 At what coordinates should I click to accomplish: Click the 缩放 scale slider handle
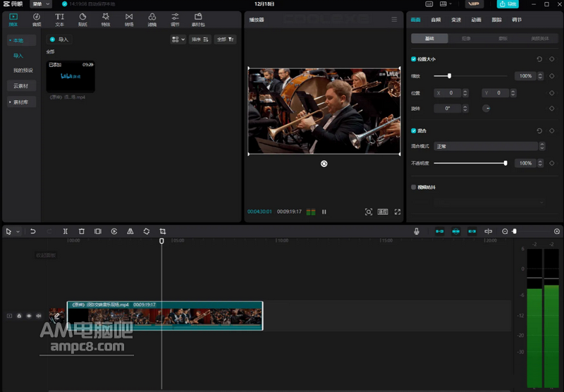pyautogui.click(x=449, y=76)
